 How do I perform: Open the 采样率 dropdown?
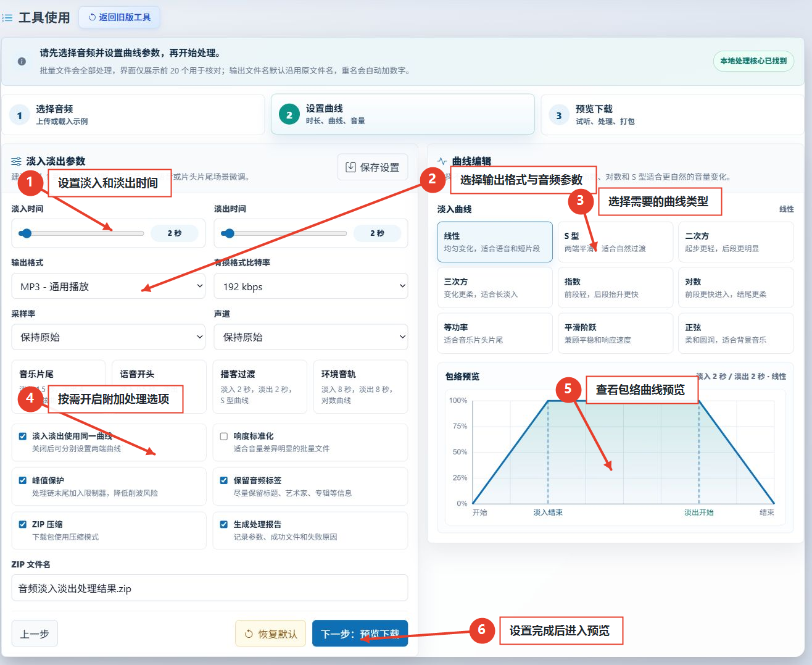[109, 337]
